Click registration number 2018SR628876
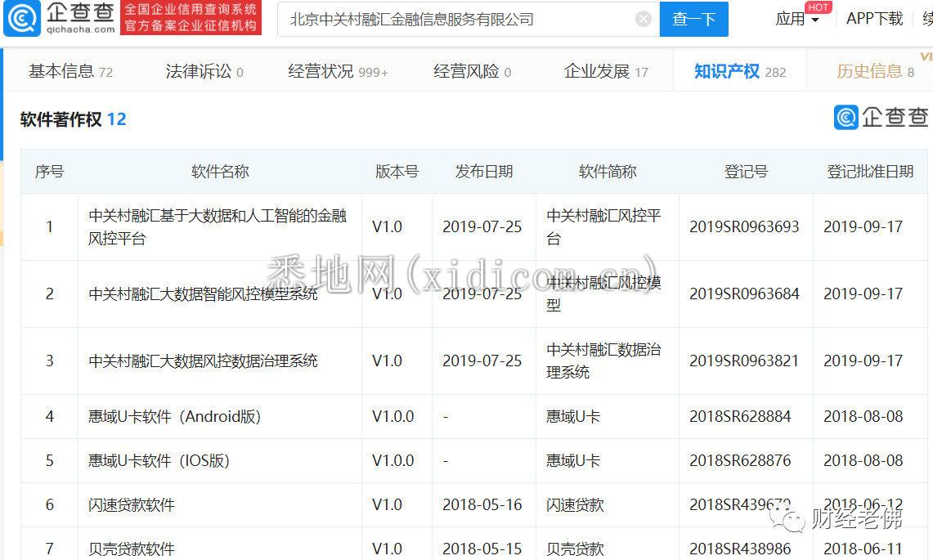Image resolution: width=933 pixels, height=560 pixels. pyautogui.click(x=740, y=460)
